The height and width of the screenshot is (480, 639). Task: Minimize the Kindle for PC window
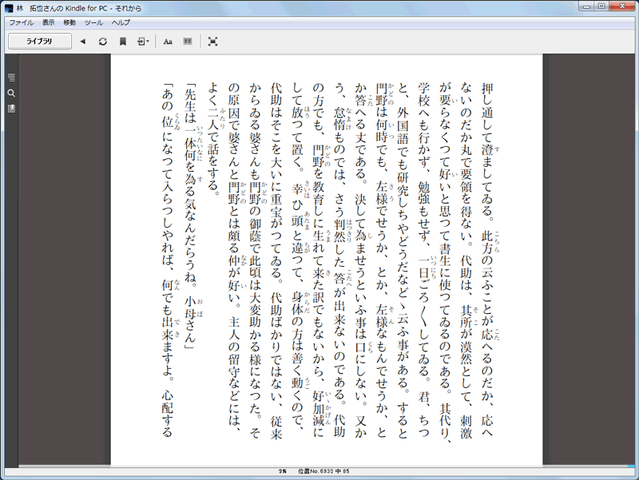tap(587, 6)
